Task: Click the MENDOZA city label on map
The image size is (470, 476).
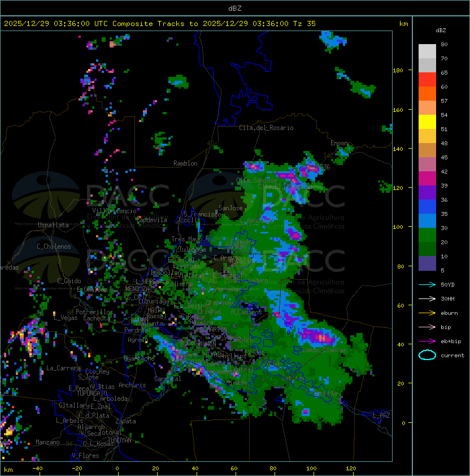Action: pos(137,289)
